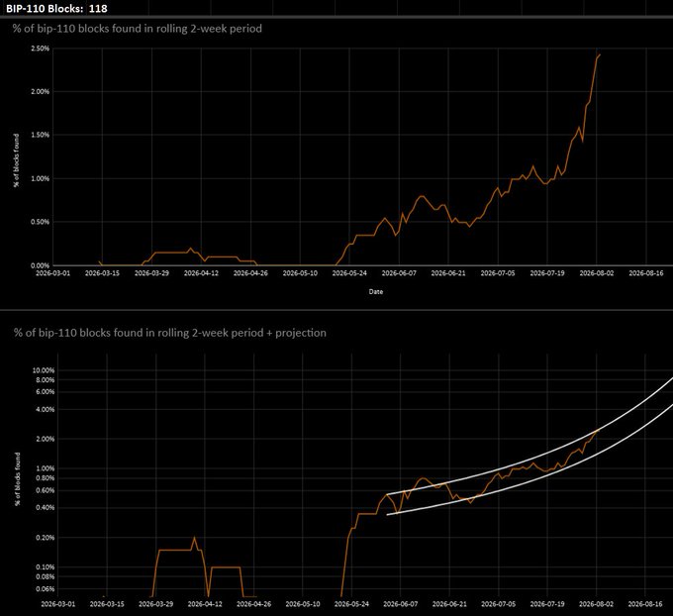Viewport: 673px width, 616px height.
Task: Click 2026-08-16 date on the linear-scale chart
Action: pos(646,273)
